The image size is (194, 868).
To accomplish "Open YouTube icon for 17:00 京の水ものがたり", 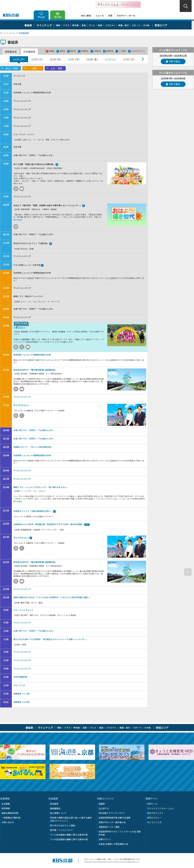I will (x=22, y=389).
